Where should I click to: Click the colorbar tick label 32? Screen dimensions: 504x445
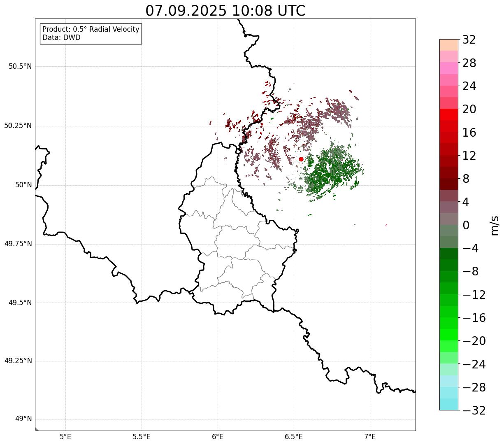pos(469,40)
